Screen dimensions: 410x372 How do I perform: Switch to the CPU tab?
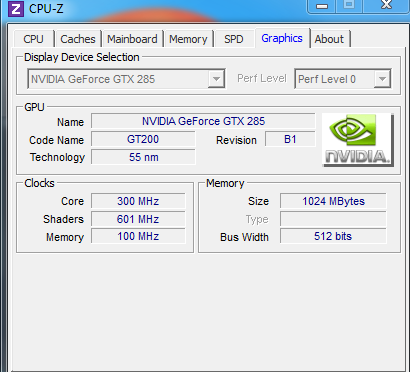tap(33, 39)
